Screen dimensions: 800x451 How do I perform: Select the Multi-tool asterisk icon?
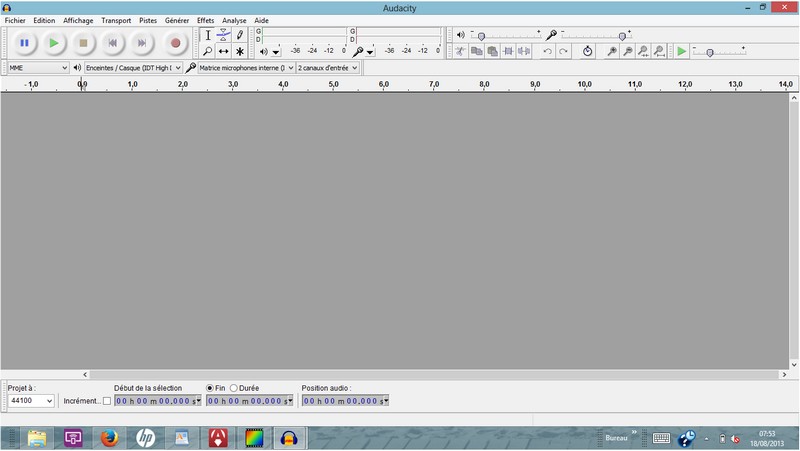240,51
